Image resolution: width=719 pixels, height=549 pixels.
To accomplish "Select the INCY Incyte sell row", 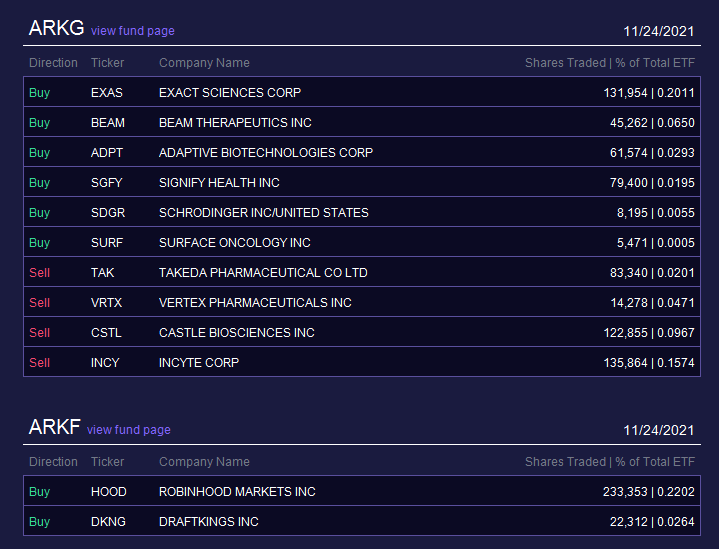I will point(362,362).
